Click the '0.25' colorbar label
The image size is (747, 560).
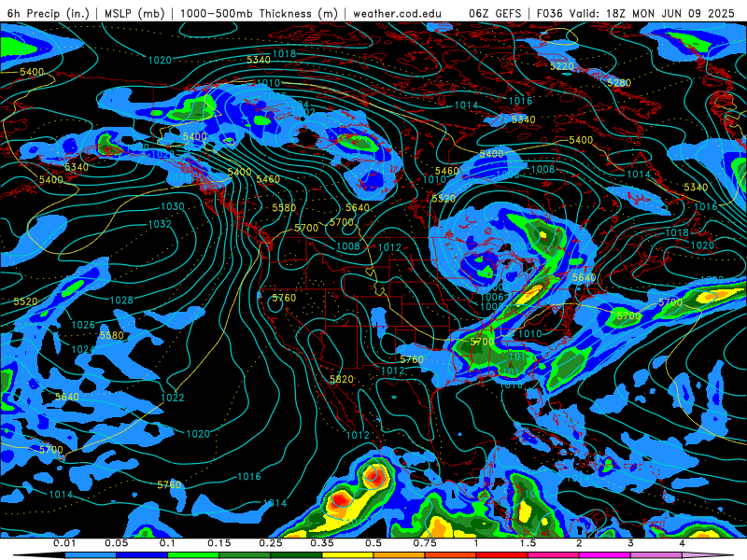click(x=271, y=543)
